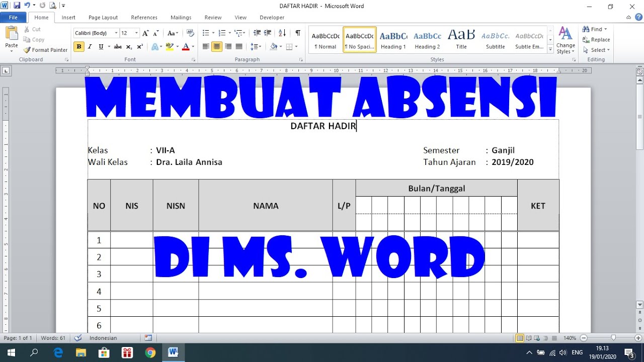Click the Cut button
Screen dimensions: 644x362
click(x=32, y=29)
